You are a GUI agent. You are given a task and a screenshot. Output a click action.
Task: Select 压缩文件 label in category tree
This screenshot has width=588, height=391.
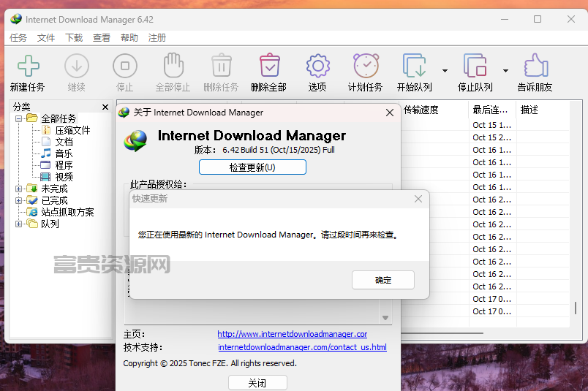point(72,131)
